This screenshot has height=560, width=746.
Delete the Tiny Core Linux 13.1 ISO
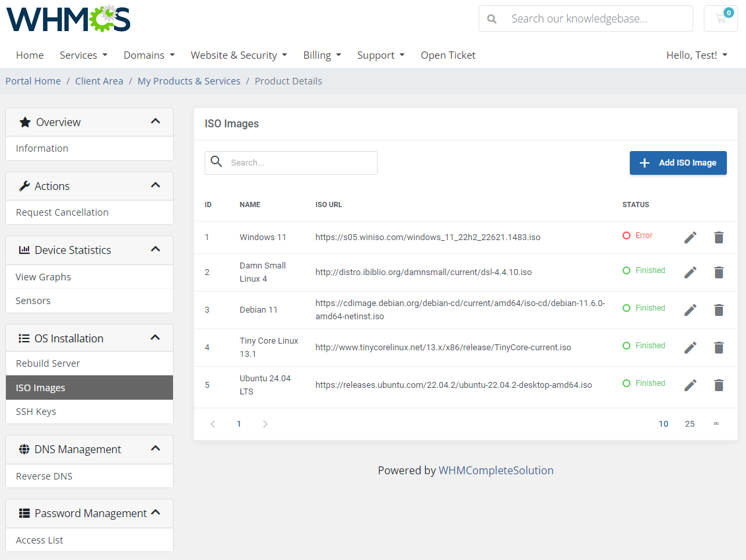(x=719, y=347)
